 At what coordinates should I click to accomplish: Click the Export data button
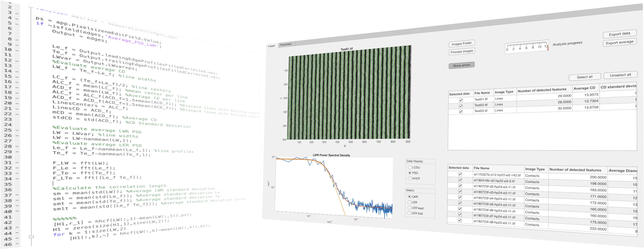click(619, 34)
